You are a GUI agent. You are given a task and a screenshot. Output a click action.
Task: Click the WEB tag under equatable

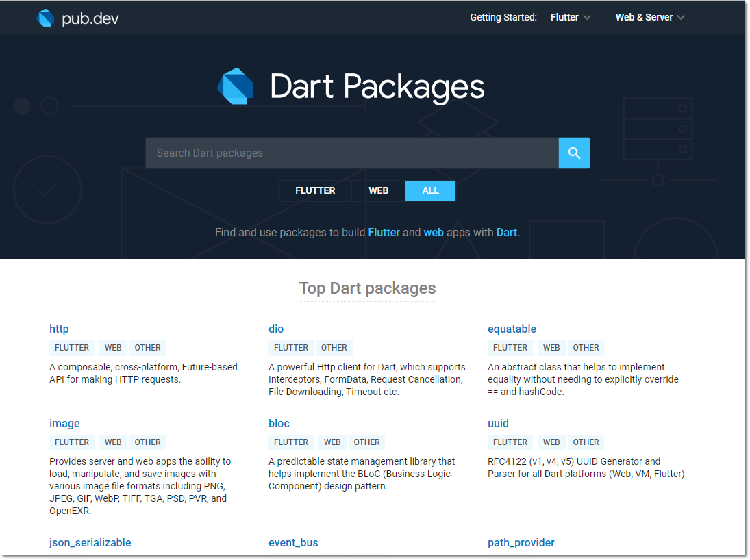click(x=551, y=348)
